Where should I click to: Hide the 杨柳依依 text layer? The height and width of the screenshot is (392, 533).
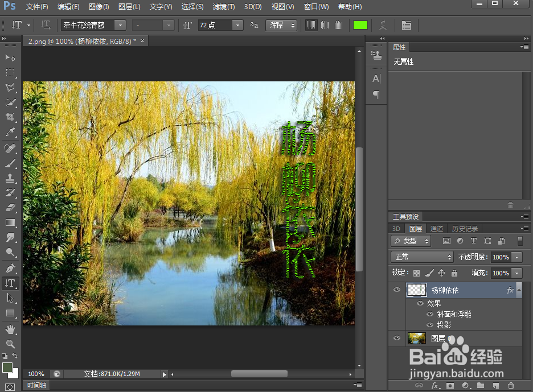pos(397,290)
